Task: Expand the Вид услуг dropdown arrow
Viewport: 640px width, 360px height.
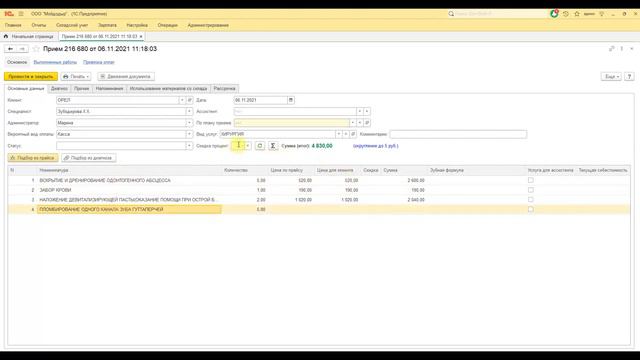Action: tap(338, 134)
